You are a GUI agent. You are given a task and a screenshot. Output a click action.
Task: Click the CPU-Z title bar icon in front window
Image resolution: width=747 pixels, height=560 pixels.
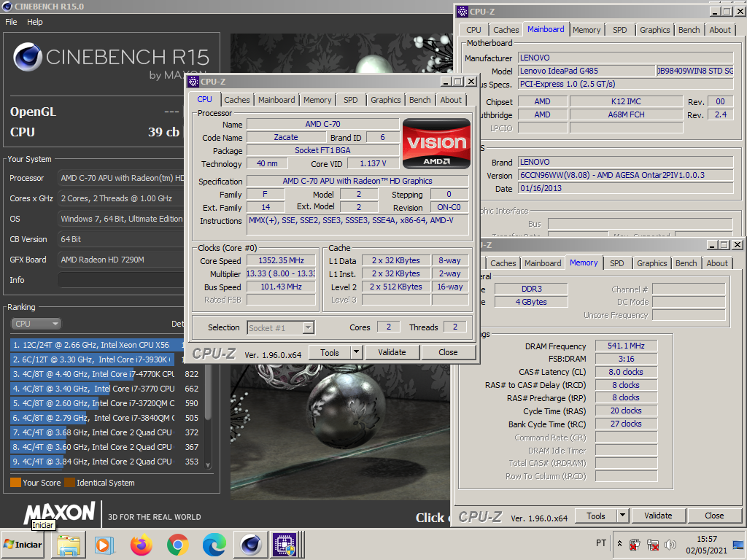pos(193,82)
